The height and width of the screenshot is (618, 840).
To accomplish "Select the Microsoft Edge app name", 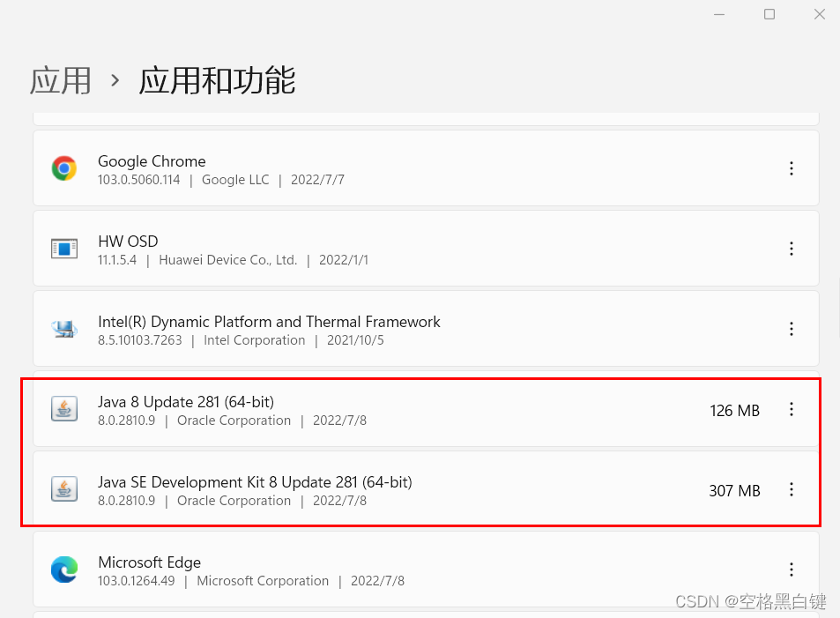I will pyautogui.click(x=150, y=562).
